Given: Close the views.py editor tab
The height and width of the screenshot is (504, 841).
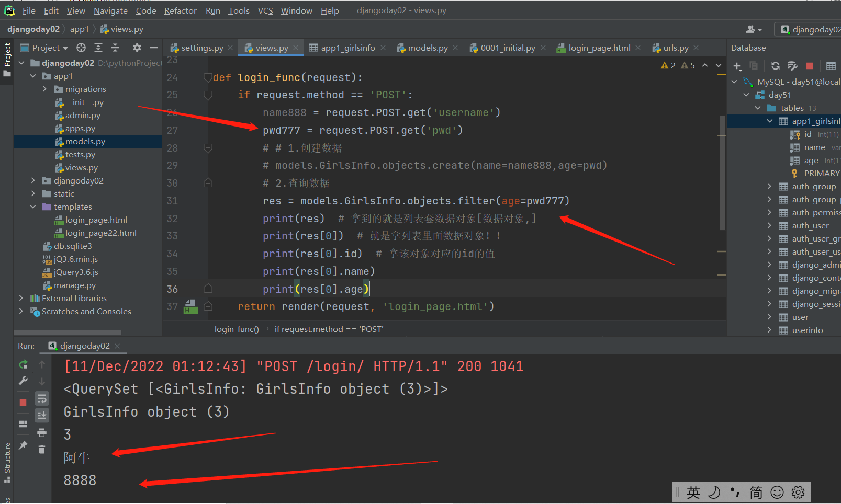Looking at the screenshot, I should pyautogui.click(x=296, y=48).
